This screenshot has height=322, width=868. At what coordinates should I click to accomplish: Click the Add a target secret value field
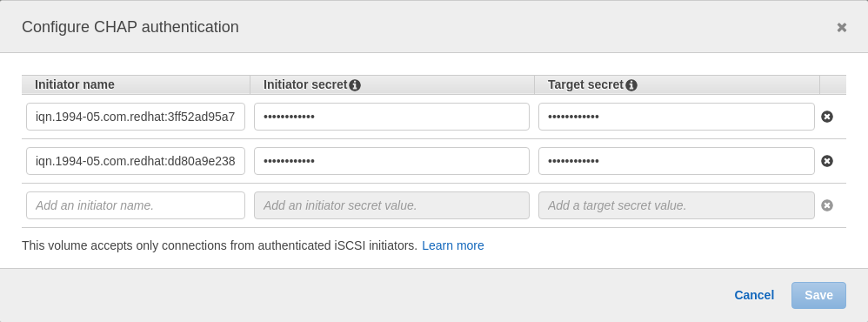point(677,205)
